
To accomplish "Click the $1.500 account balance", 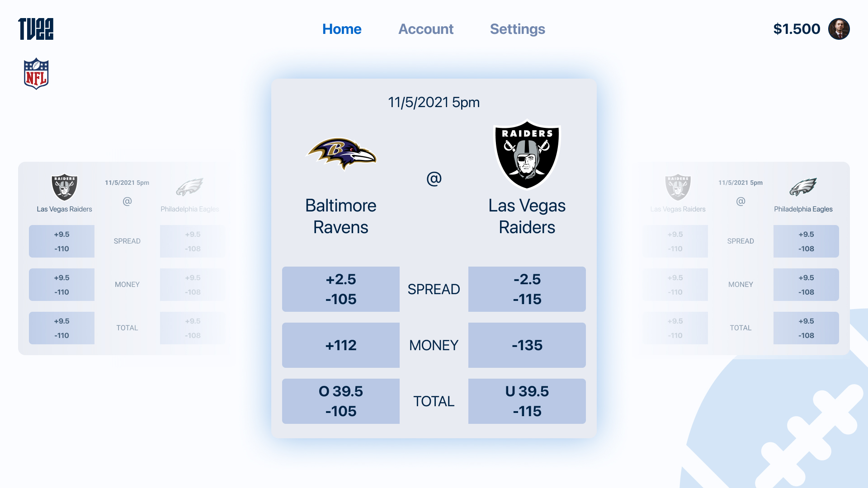I will (797, 29).
